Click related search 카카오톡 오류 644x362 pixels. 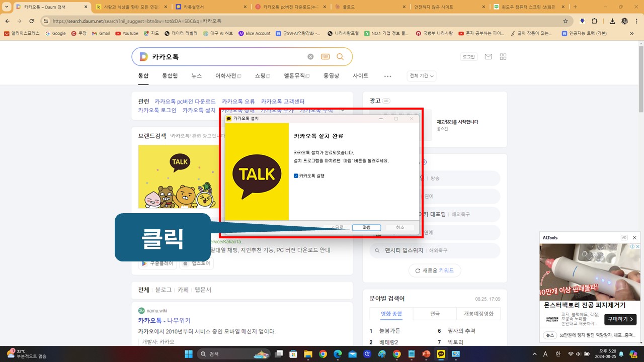click(x=238, y=102)
